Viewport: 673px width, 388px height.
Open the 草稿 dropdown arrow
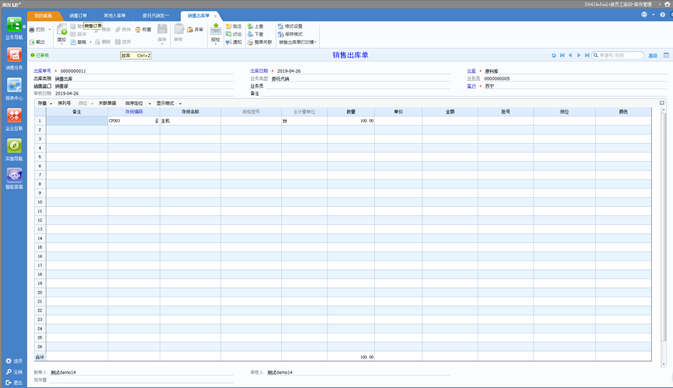point(90,42)
